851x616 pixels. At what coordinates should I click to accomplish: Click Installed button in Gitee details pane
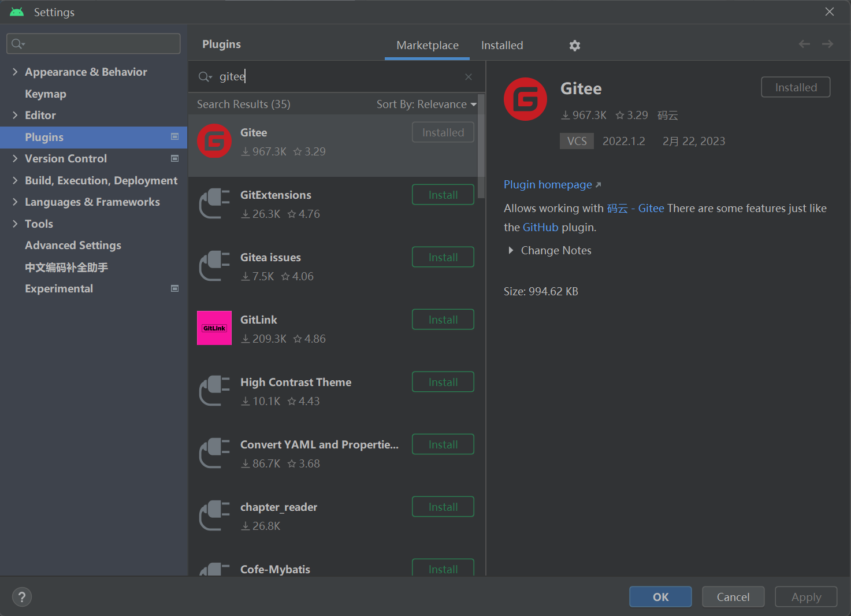[x=796, y=87]
